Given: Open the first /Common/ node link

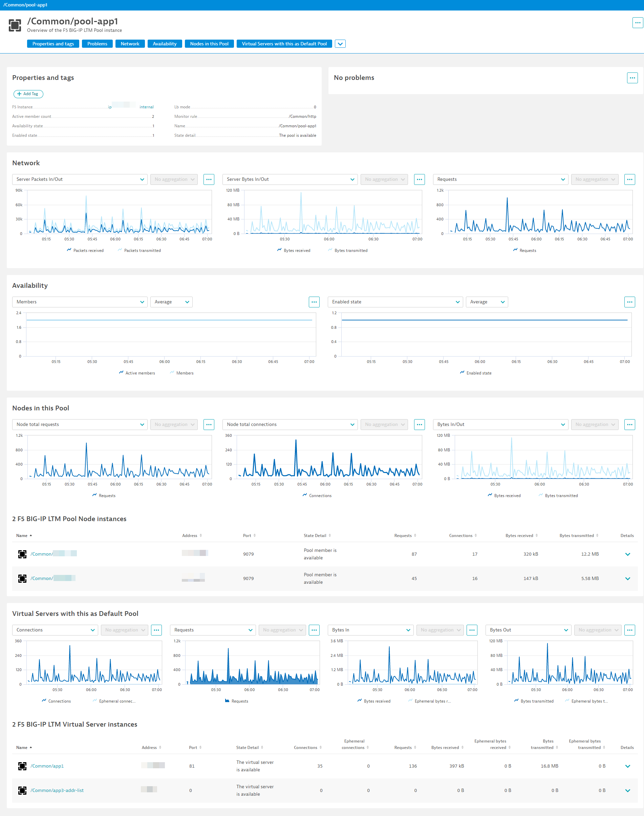Looking at the screenshot, I should tap(53, 554).
